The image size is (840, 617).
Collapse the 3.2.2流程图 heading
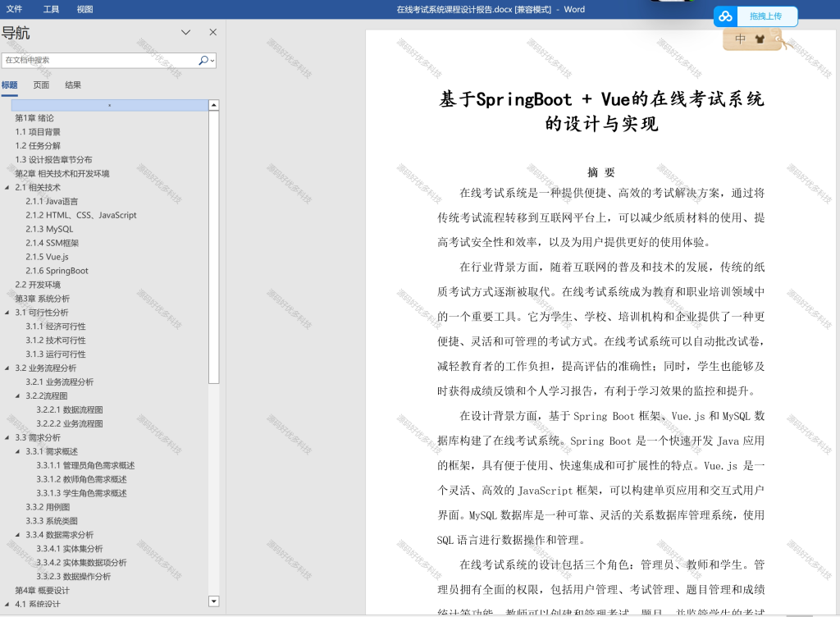18,396
